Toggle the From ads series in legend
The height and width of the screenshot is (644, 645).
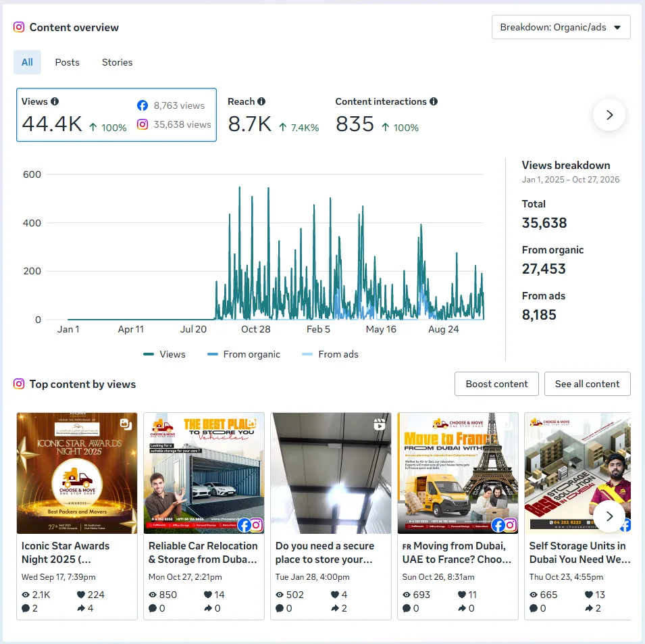[x=330, y=354]
